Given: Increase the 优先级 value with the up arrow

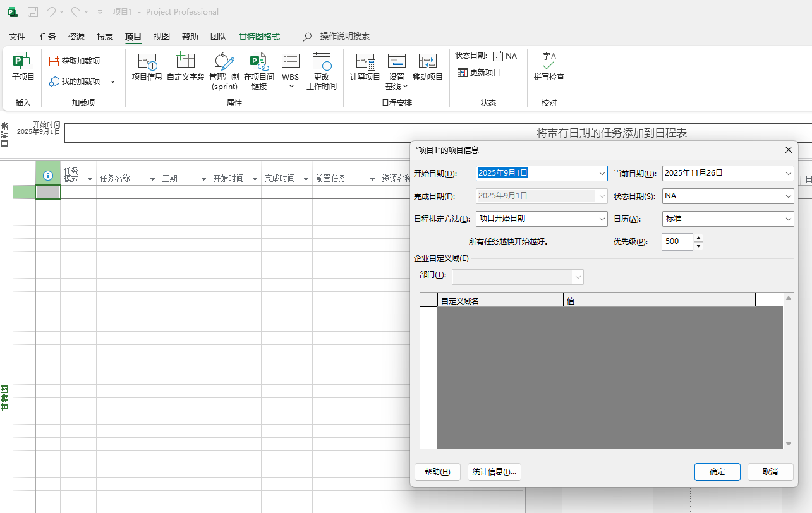Looking at the screenshot, I should [698, 238].
